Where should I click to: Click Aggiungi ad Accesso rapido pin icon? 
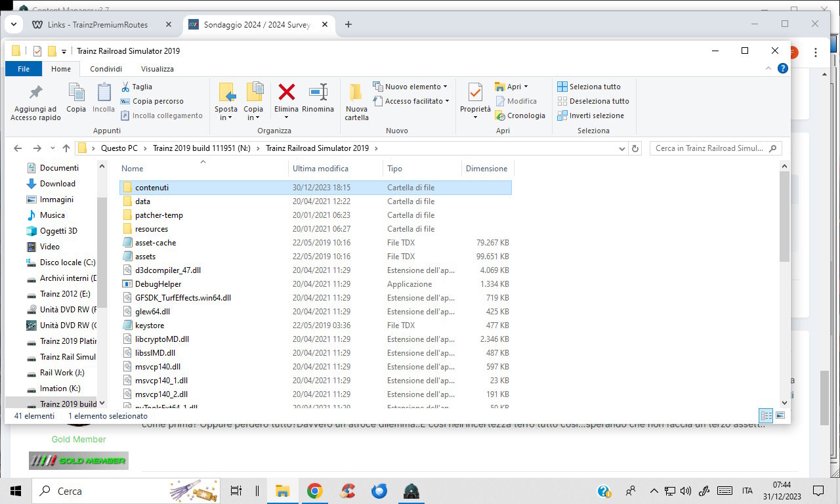pos(35,93)
